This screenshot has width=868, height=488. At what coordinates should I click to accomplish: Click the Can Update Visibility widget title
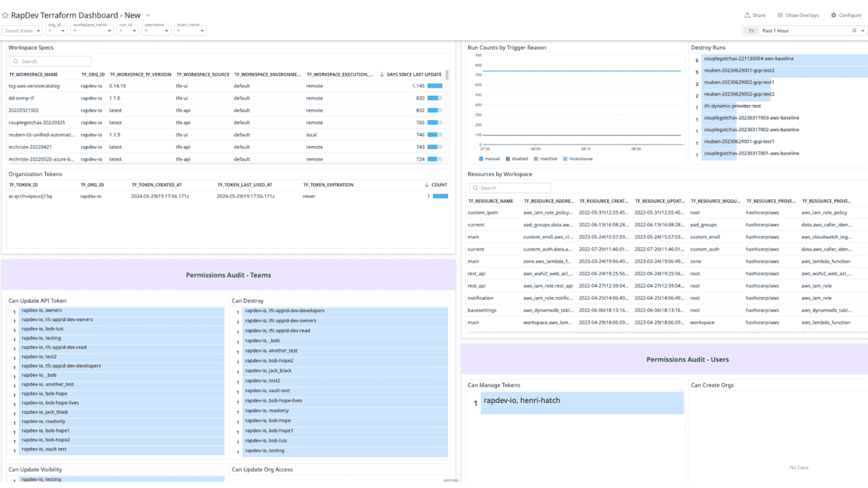point(35,469)
